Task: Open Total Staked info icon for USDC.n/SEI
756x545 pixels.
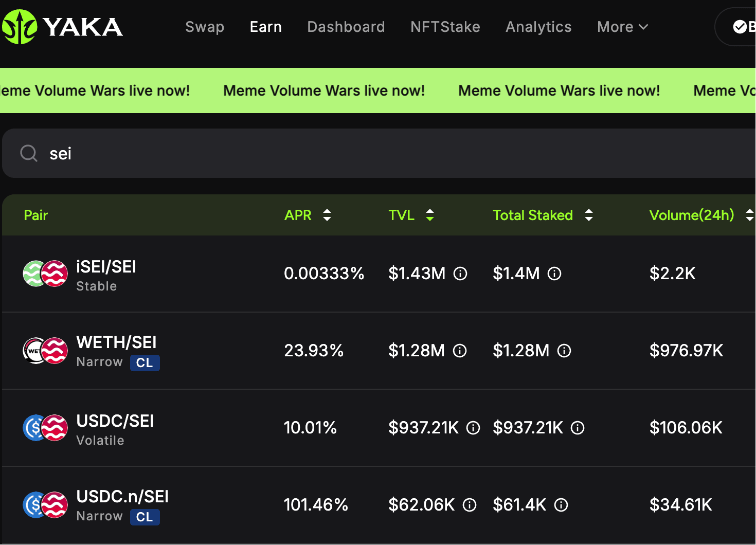Action: click(561, 505)
